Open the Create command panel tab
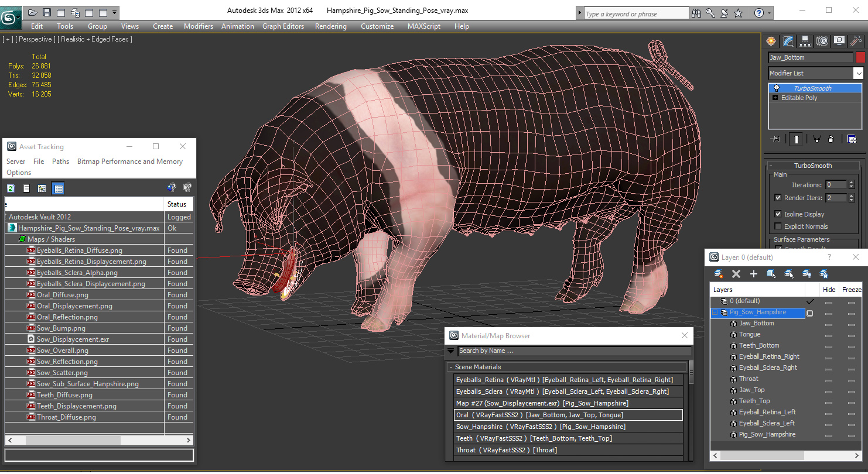The height and width of the screenshot is (474, 868). coord(771,40)
